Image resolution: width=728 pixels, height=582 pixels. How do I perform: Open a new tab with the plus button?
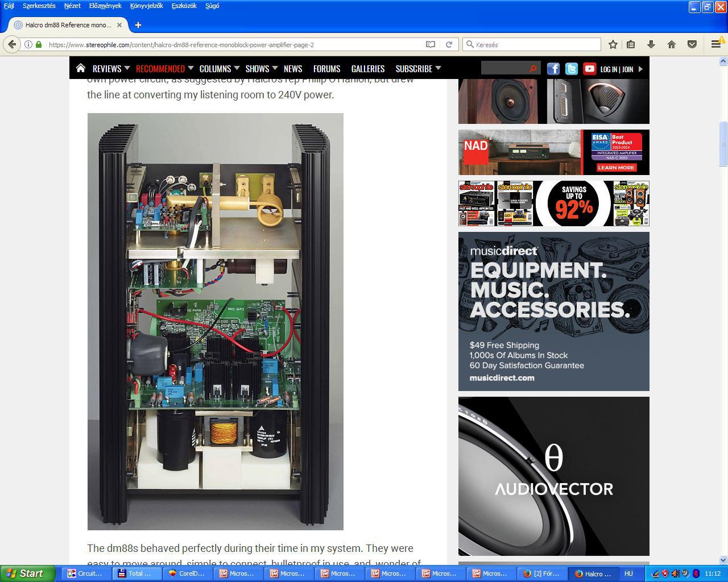[138, 25]
